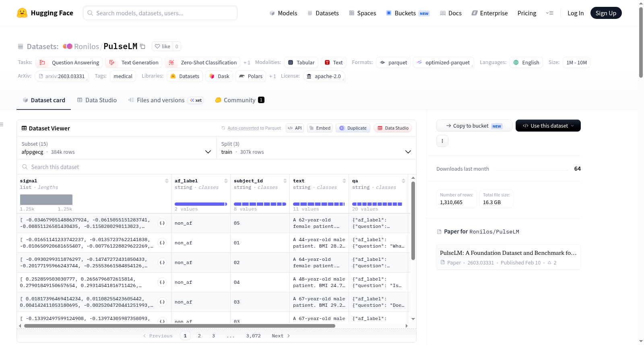Expand signal cell in subject 02 row
Screen dimensions: 644x345
[162, 262]
